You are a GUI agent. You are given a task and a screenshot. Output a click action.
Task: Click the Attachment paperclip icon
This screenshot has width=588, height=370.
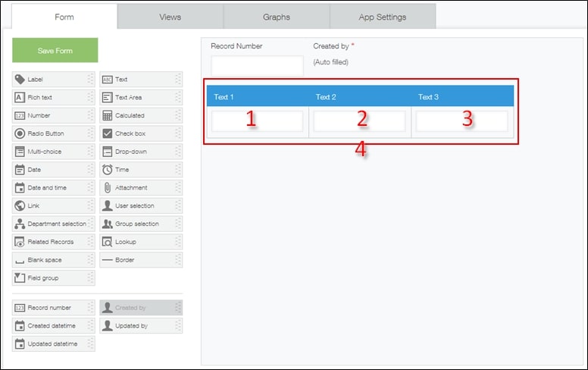pos(107,188)
